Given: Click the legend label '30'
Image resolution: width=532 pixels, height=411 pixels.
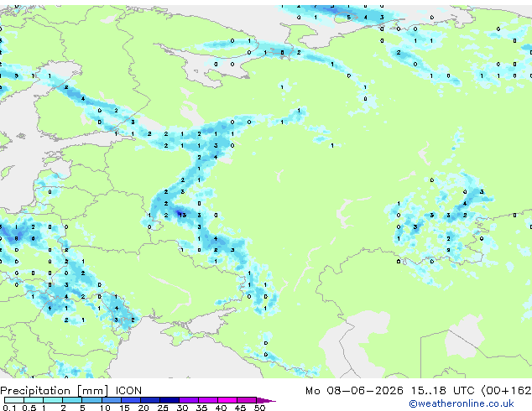Looking at the screenshot, I should [182, 408].
